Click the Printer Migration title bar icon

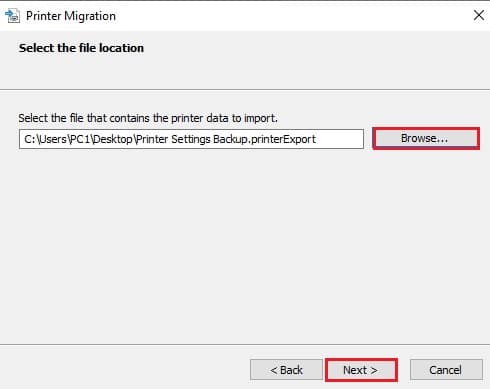coord(12,16)
